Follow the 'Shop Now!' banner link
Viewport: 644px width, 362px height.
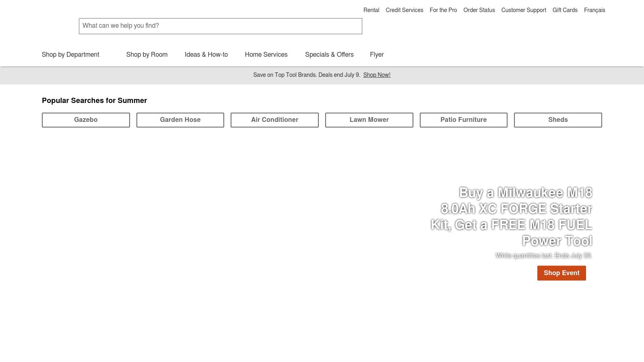(377, 75)
